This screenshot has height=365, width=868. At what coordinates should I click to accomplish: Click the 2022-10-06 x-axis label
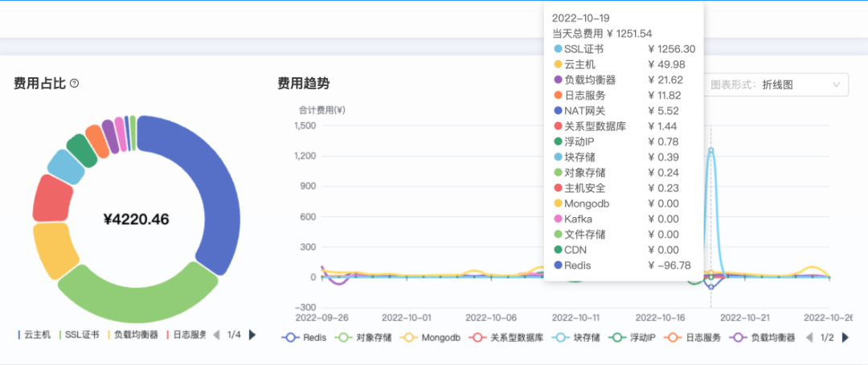tap(492, 318)
